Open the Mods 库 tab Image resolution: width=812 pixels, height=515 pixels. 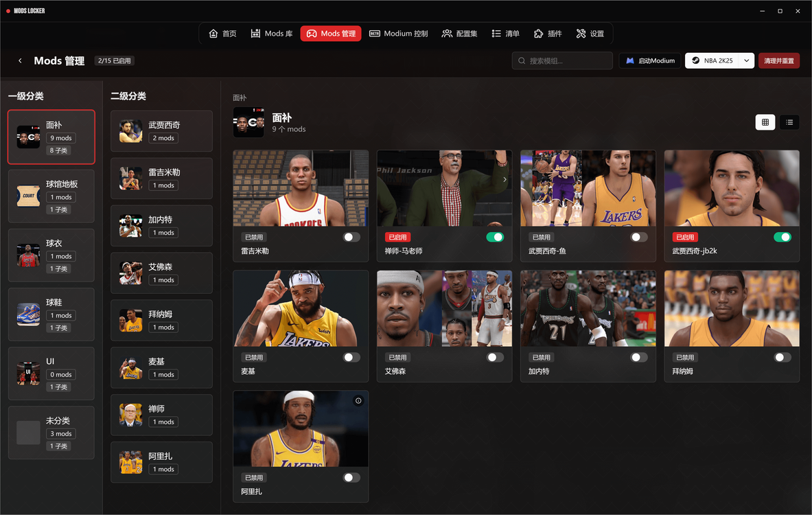[272, 34]
